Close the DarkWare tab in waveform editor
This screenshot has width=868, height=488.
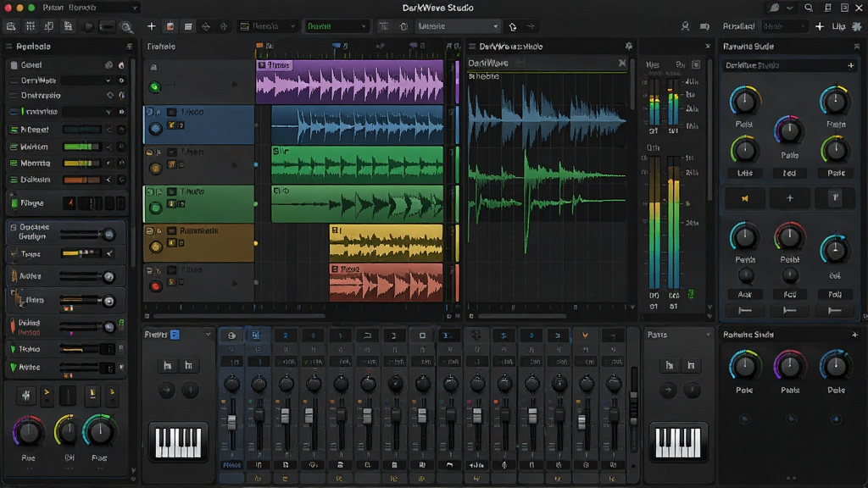point(622,63)
